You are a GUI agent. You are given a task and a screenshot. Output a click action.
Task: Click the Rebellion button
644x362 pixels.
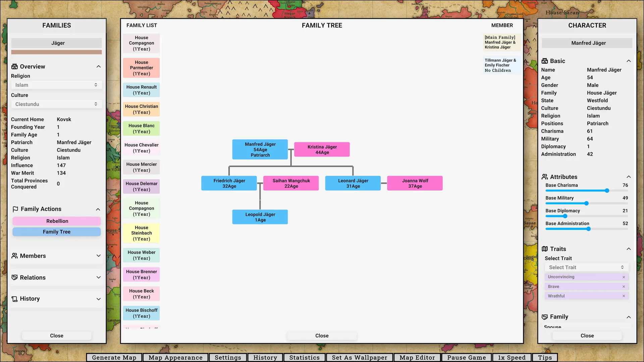[56, 221]
